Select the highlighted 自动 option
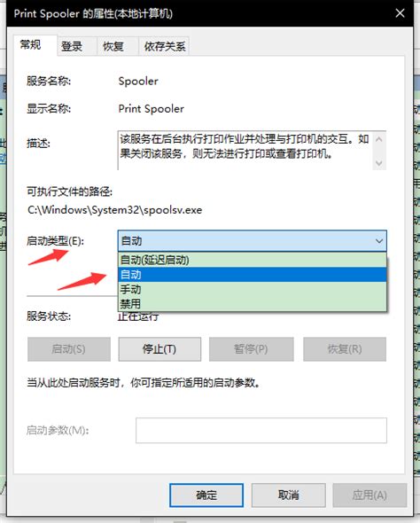 click(x=253, y=275)
